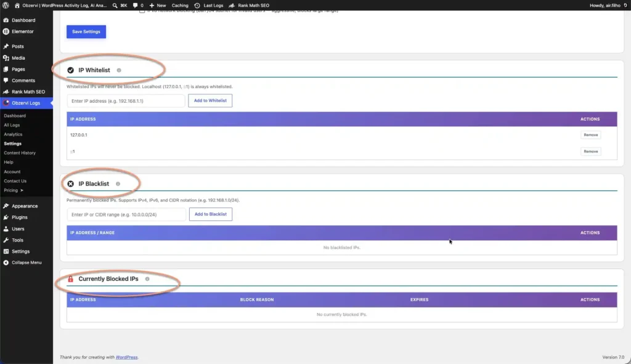
Task: Click IP ADDRESS / RANGE column header
Action: [92, 232]
